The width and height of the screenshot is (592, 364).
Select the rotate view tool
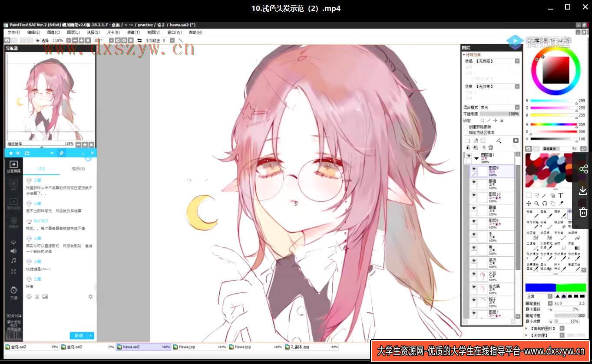(545, 203)
